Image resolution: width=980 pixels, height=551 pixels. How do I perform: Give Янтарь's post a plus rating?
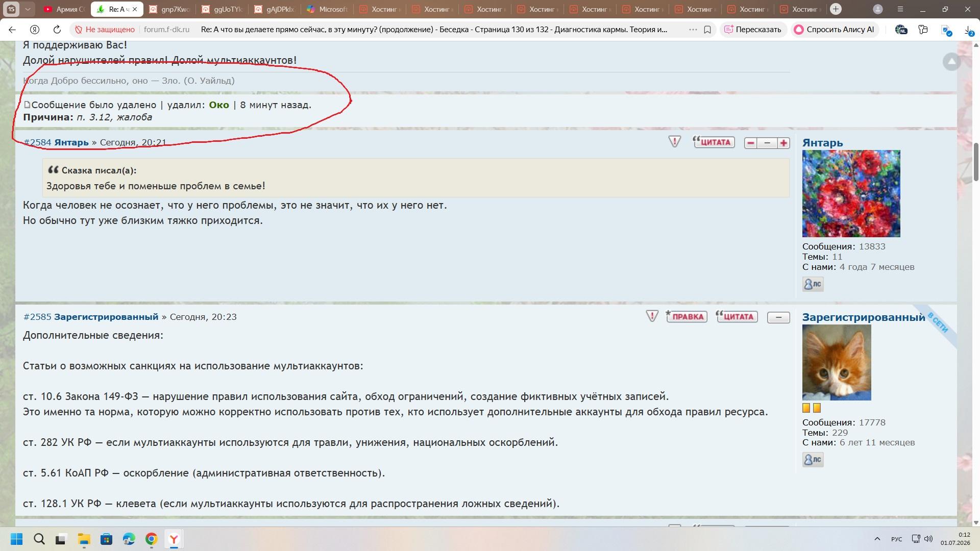coord(783,143)
